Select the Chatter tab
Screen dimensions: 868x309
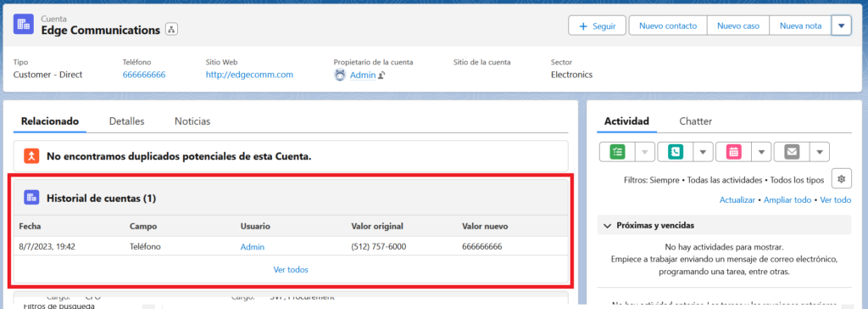[696, 121]
